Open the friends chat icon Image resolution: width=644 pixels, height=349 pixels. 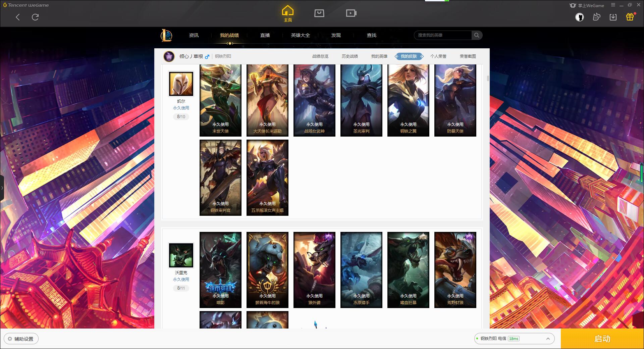point(596,17)
